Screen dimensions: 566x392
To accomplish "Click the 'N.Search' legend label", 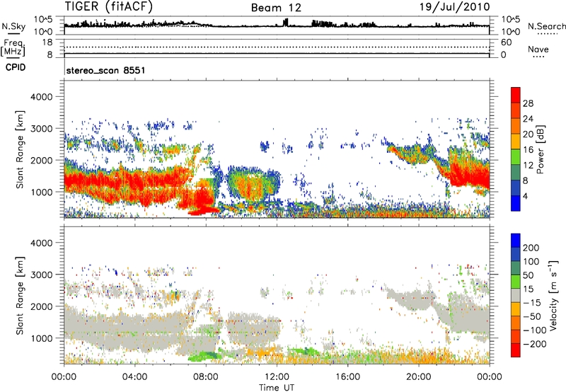I will click(x=546, y=26).
